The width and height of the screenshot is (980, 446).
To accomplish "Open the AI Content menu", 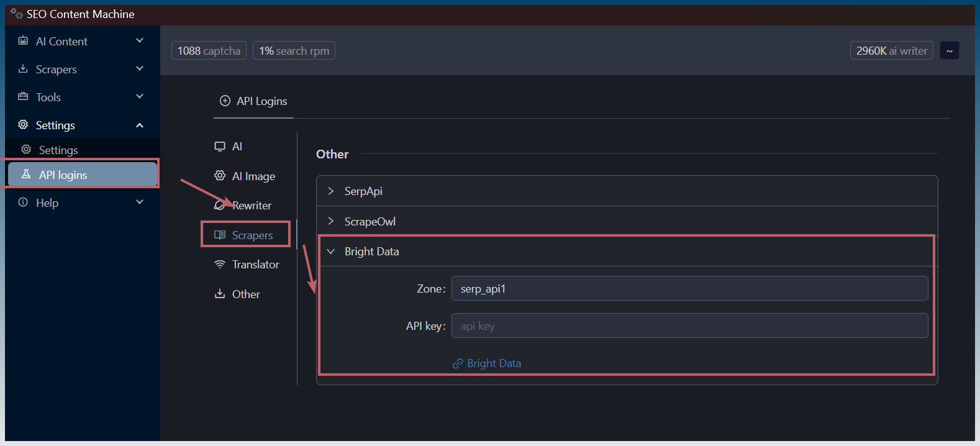I will point(83,41).
